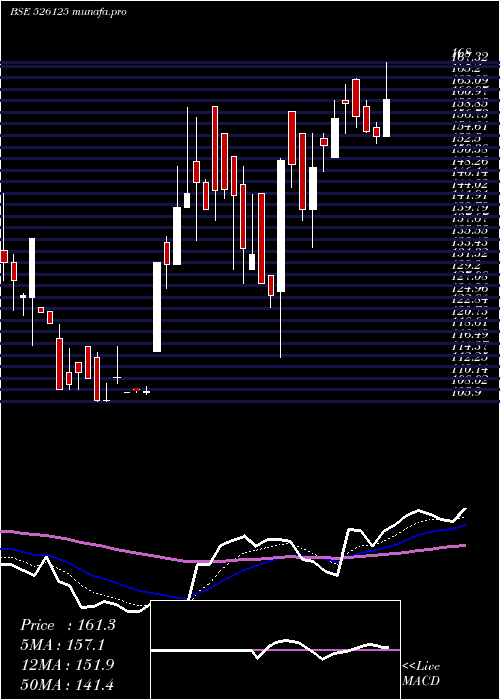Click the BSE 526125 munafa.pro chart title
Screen dimensions: 500x700
pos(68,12)
